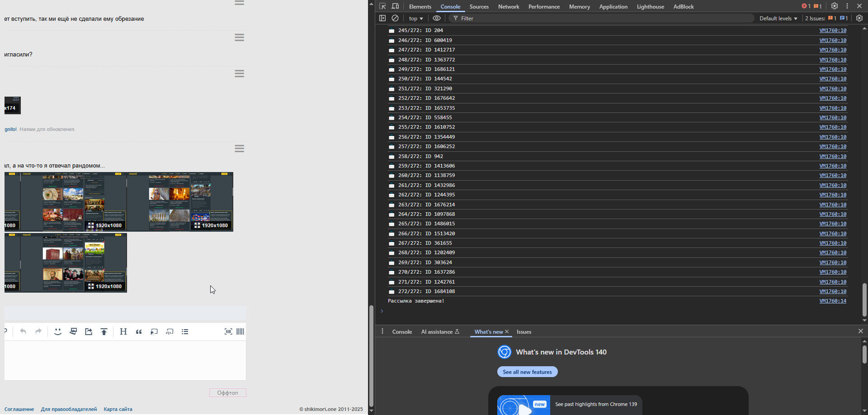Focus the console Filter input field
This screenshot has width=868, height=415.
(x=601, y=19)
